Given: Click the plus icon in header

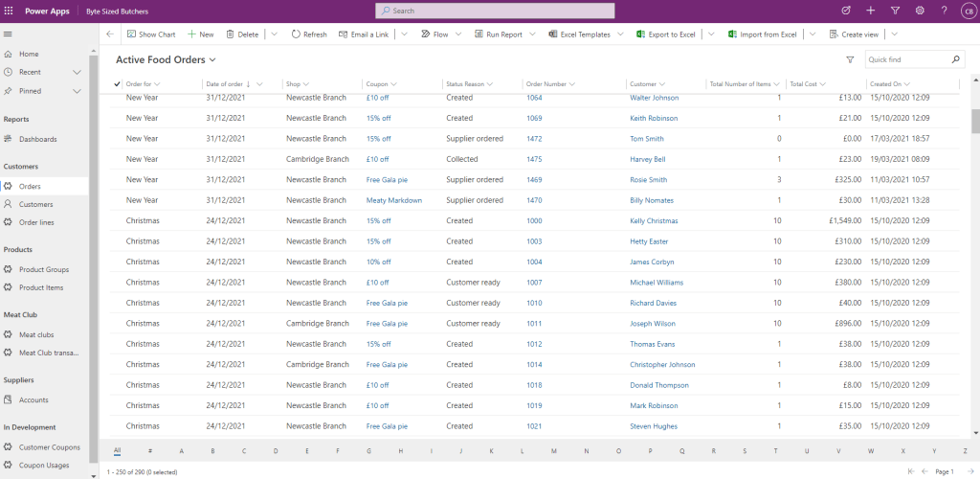Looking at the screenshot, I should [870, 11].
